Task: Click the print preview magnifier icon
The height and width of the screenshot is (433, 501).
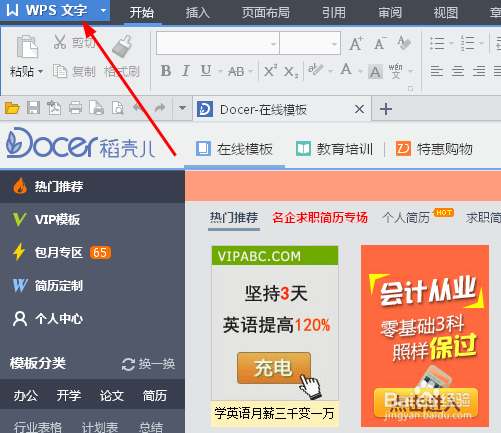Action: click(x=118, y=108)
